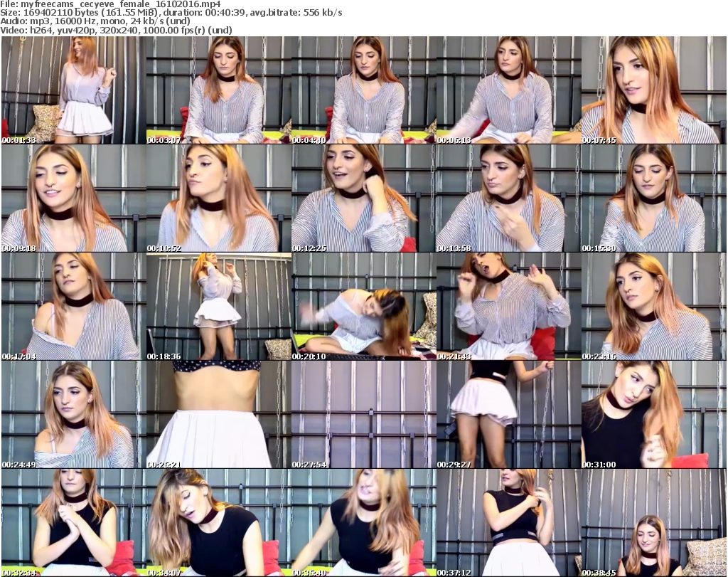Click the Size and duration info line

click(171, 13)
